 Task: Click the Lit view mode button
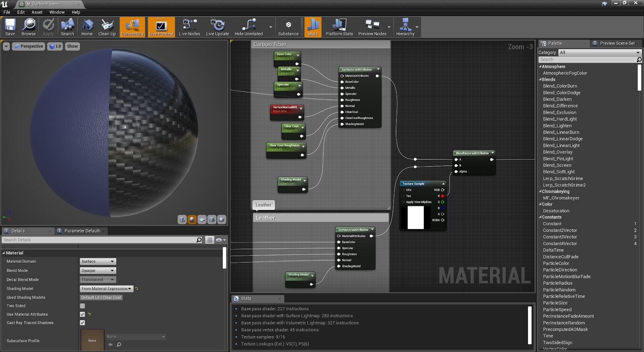(55, 46)
